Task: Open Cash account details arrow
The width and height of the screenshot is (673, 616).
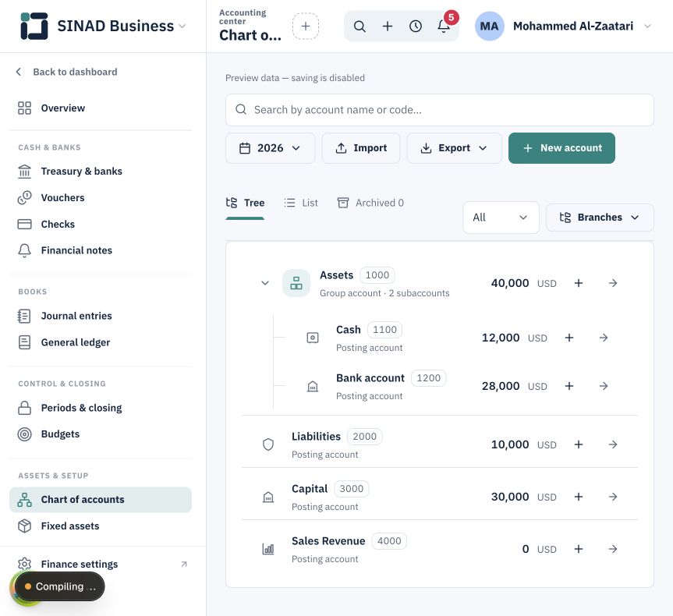Action: point(604,338)
